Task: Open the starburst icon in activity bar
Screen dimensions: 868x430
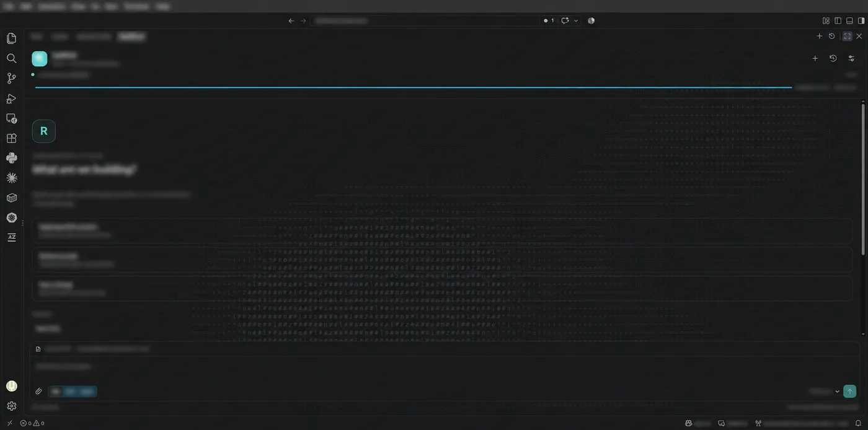Action: click(x=11, y=178)
